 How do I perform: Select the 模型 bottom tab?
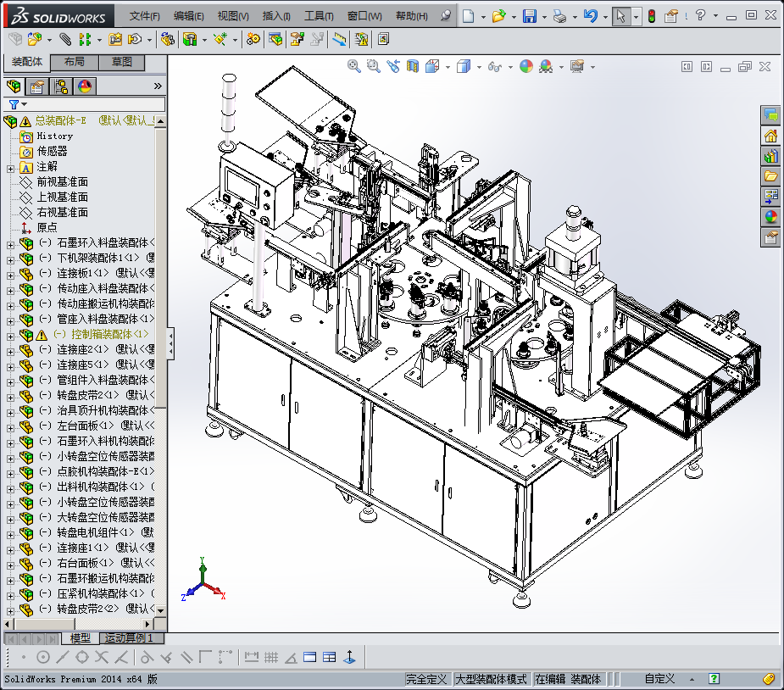pos(80,638)
